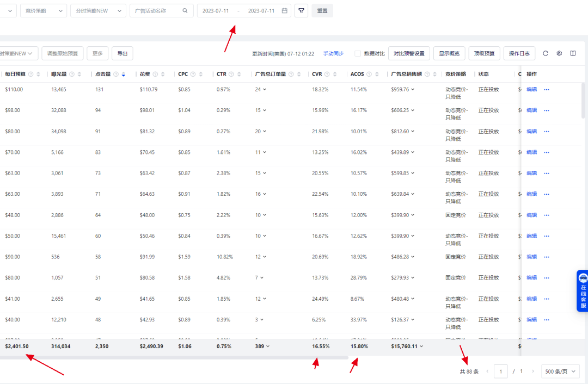Go to next page arrow
This screenshot has width=588, height=384.
533,371
